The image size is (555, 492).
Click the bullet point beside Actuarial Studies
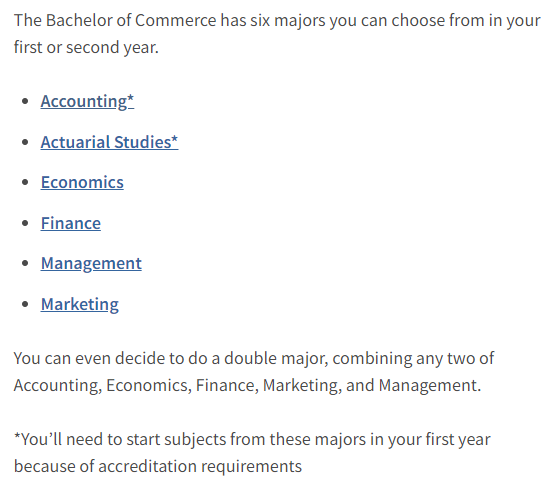click(25, 142)
